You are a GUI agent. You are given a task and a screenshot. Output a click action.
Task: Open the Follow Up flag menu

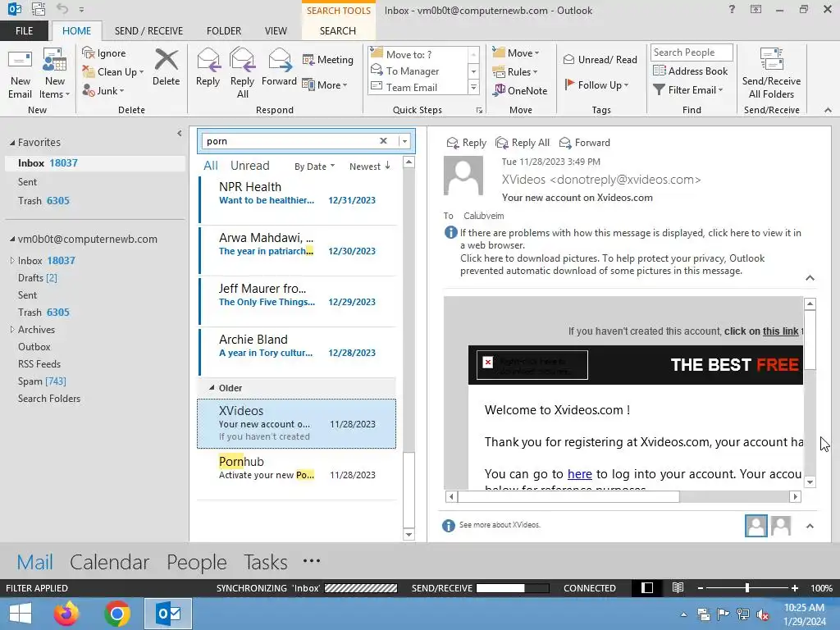[x=596, y=84]
